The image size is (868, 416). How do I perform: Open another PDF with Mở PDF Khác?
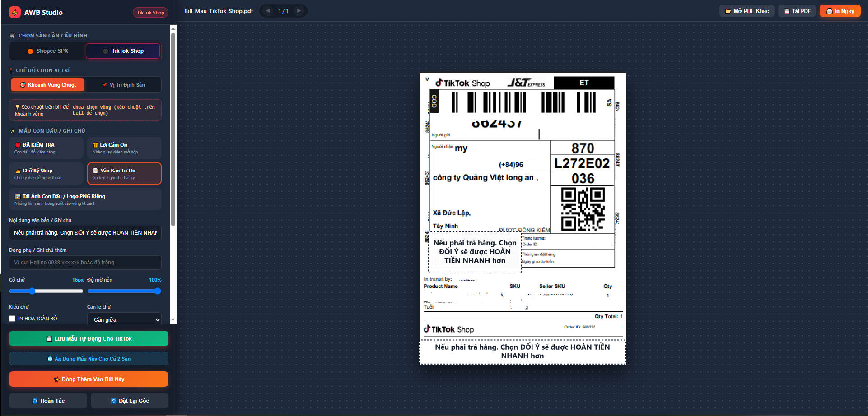click(x=747, y=11)
